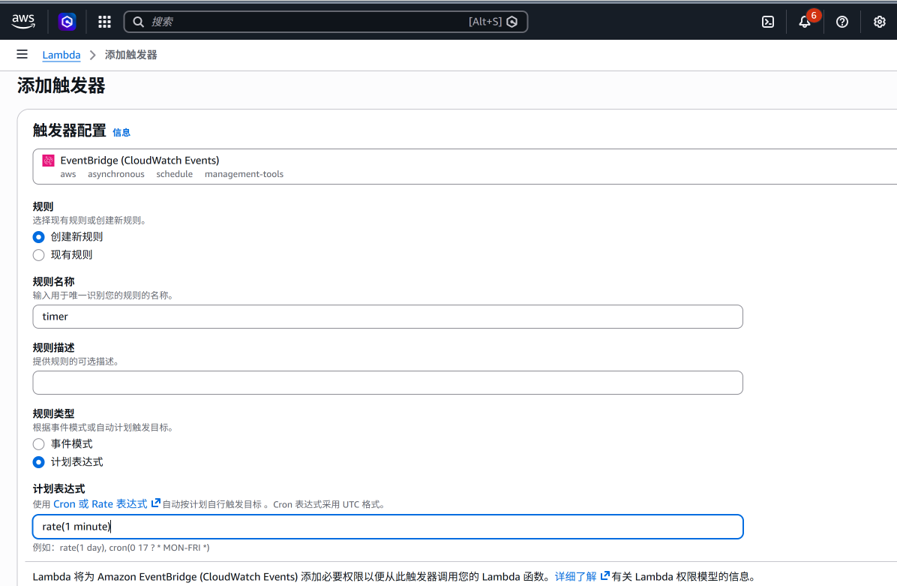Open the Cron 或 Rate 表达式 link
The image size is (897, 586).
tap(100, 504)
